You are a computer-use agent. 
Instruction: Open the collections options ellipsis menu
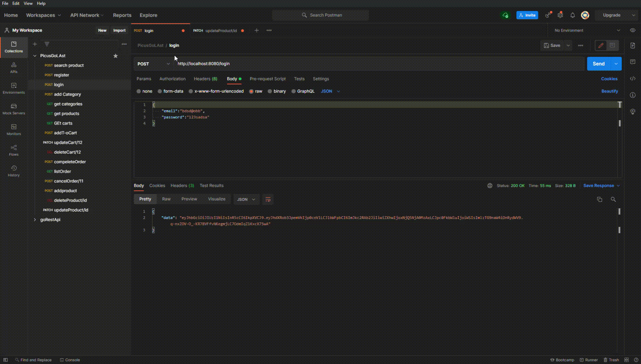tap(124, 44)
